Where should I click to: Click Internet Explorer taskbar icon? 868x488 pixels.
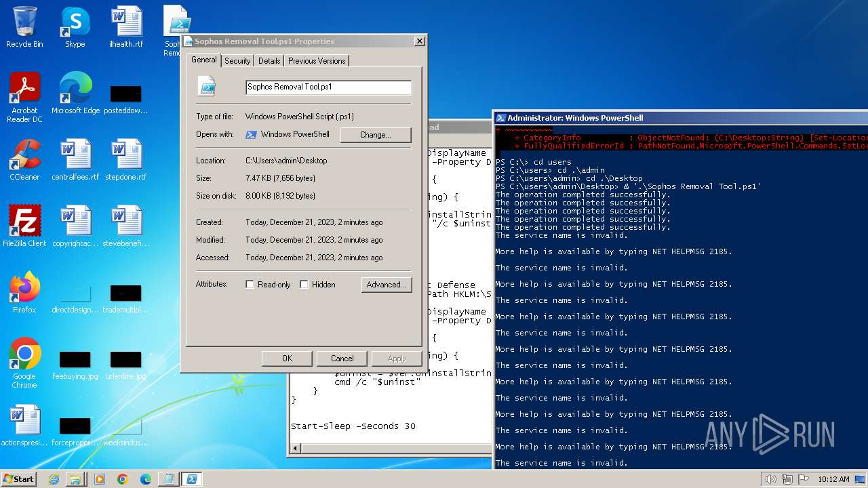pos(54,479)
